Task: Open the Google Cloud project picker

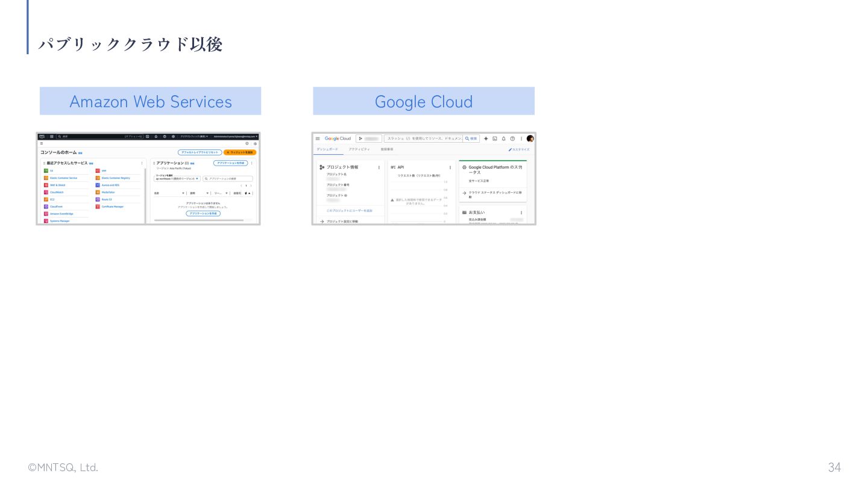Action: pyautogui.click(x=368, y=139)
